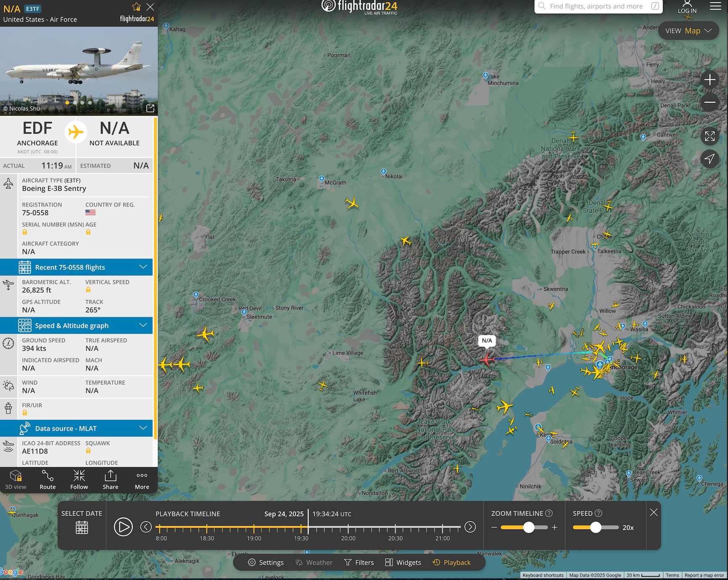This screenshot has height=580, width=728.
Task: Zoom in on the map
Action: (710, 79)
